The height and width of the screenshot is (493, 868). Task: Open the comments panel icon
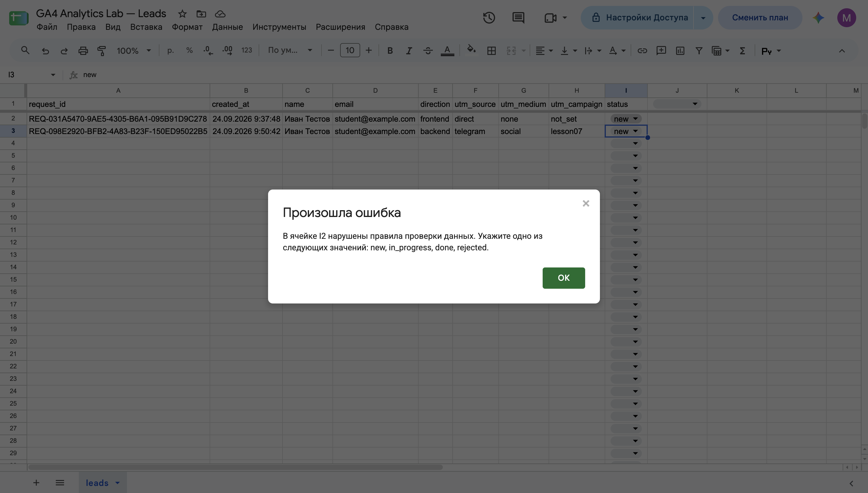tap(518, 18)
